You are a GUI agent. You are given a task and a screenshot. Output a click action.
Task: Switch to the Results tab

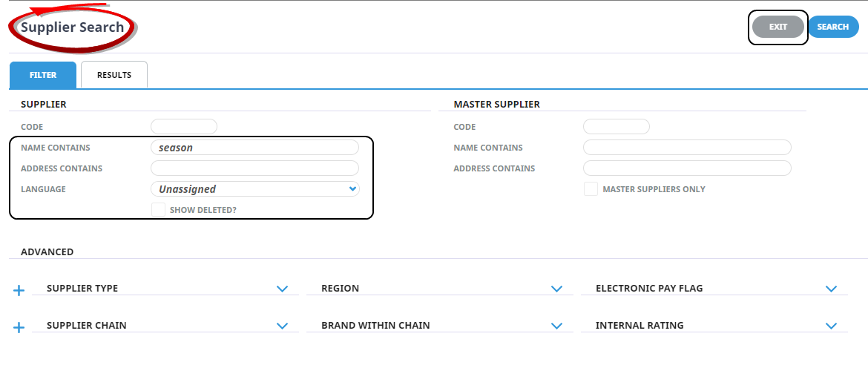pyautogui.click(x=114, y=75)
